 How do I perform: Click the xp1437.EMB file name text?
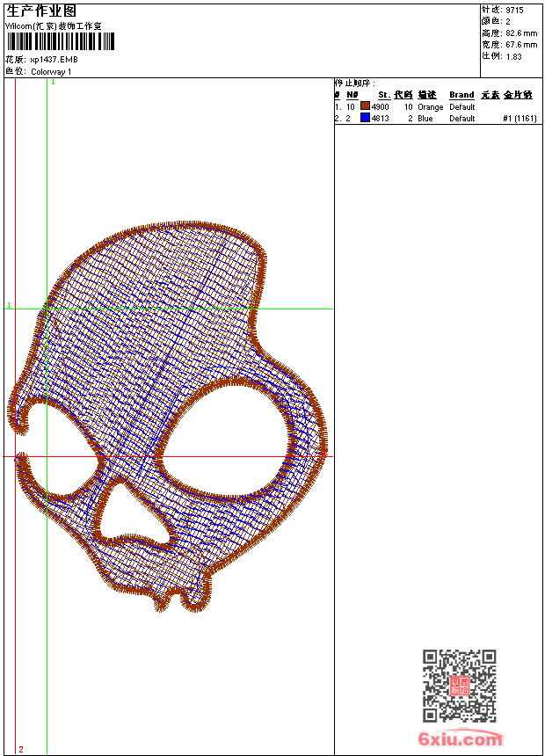[x=54, y=60]
